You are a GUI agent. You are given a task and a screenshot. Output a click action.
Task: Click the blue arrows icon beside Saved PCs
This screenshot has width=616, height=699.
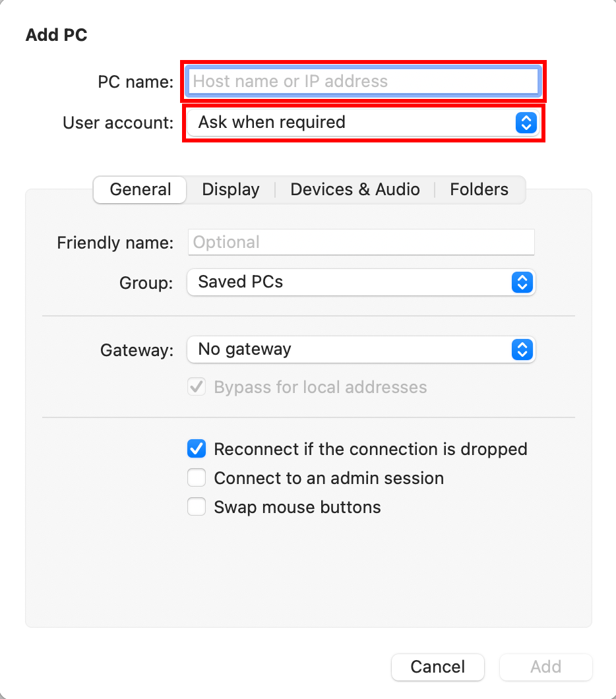[x=522, y=282]
